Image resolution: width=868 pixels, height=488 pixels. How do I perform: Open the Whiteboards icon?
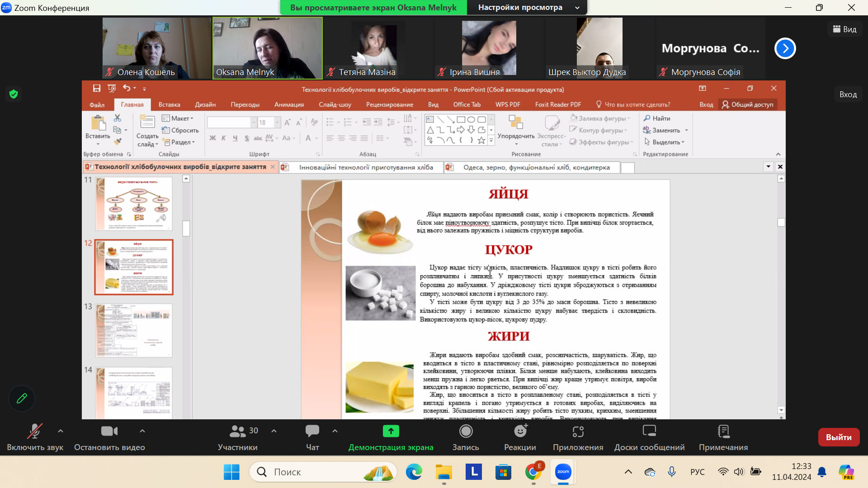point(649,432)
